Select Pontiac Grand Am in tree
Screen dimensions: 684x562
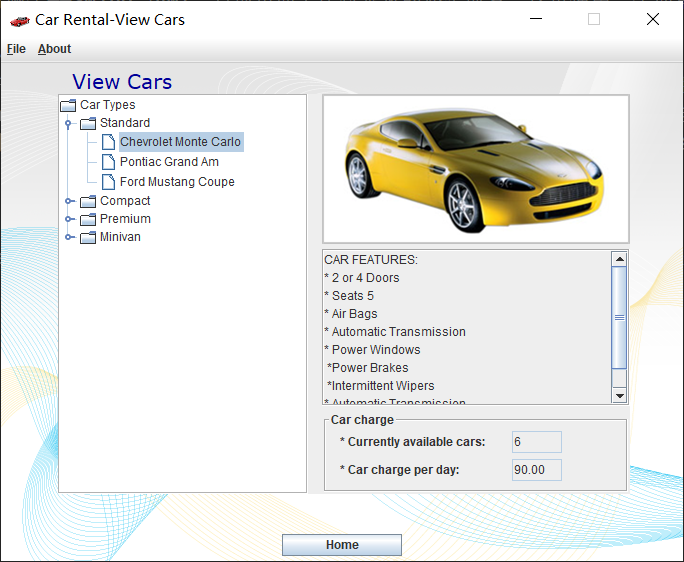[x=169, y=162]
